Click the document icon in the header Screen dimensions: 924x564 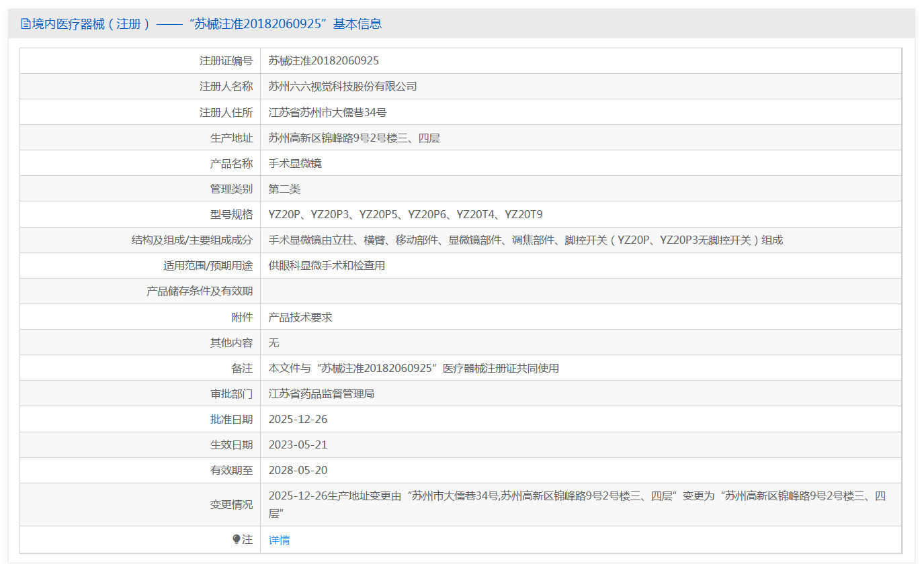pyautogui.click(x=26, y=24)
